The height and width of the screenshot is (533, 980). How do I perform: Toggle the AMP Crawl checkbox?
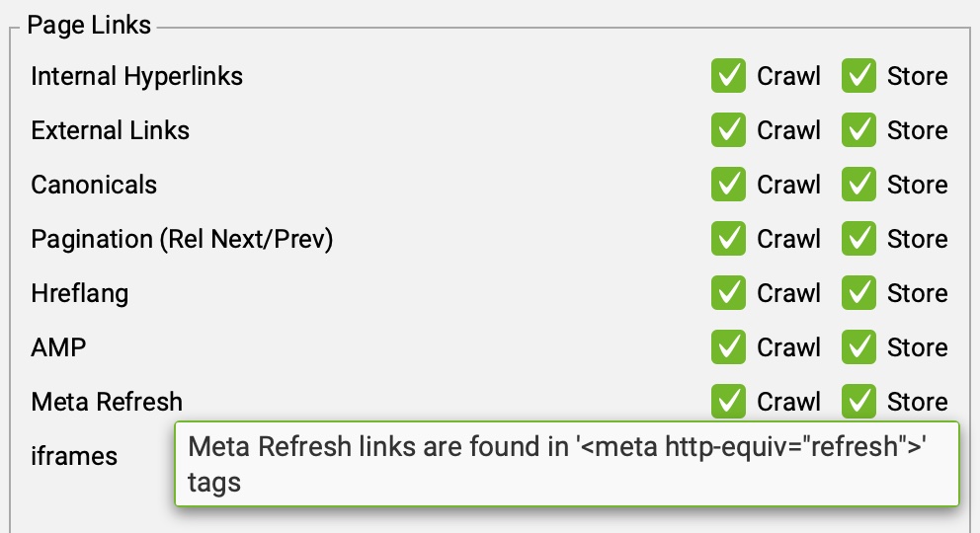pos(728,347)
